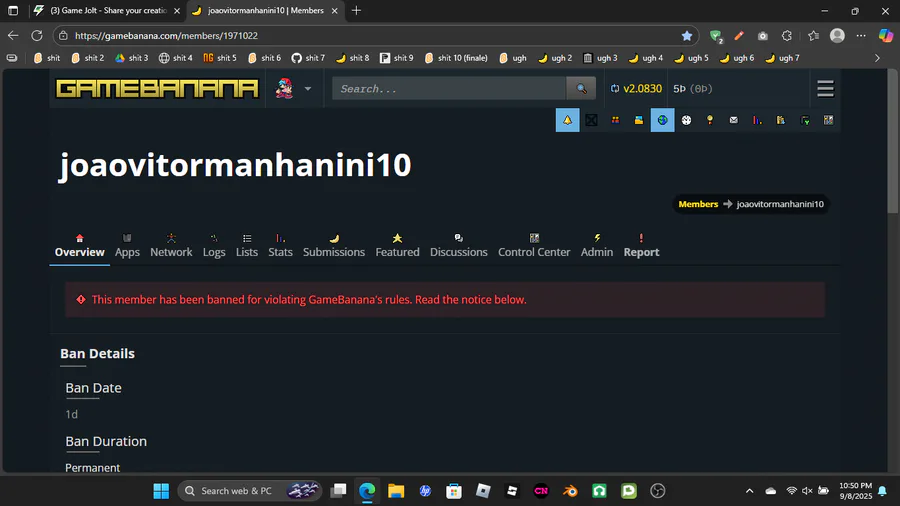
Task: Click the Friday Night Funkin character game icon
Action: (284, 88)
